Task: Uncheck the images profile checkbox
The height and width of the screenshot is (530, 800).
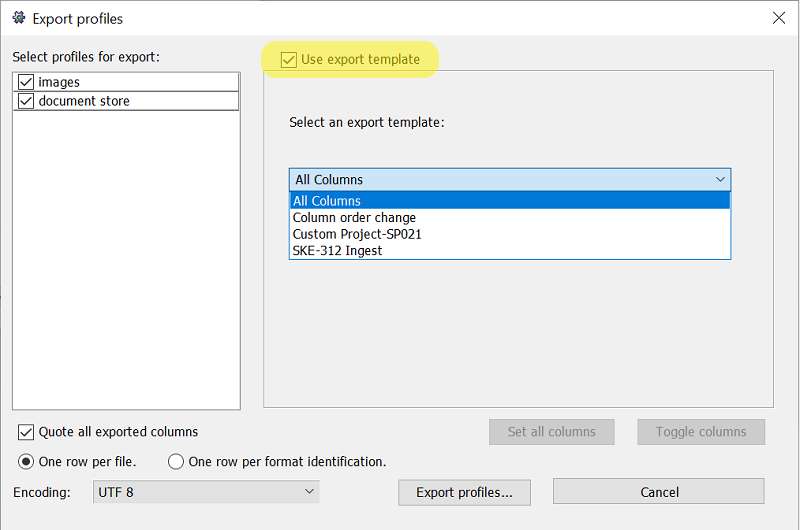Action: point(26,82)
